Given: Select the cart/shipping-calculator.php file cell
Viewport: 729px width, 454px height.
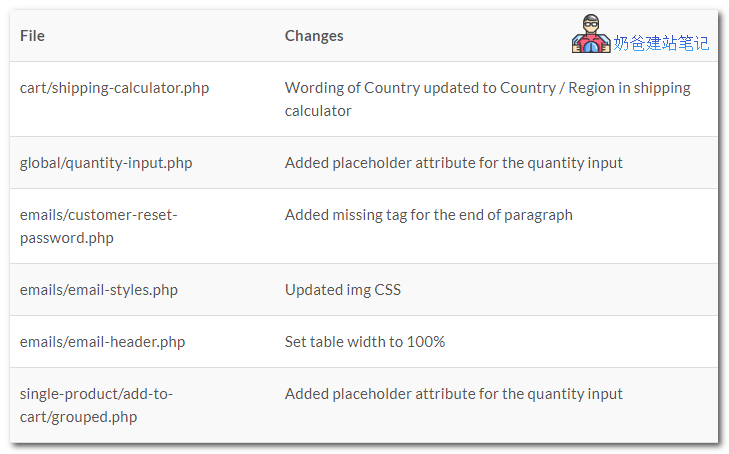Looking at the screenshot, I should point(114,88).
